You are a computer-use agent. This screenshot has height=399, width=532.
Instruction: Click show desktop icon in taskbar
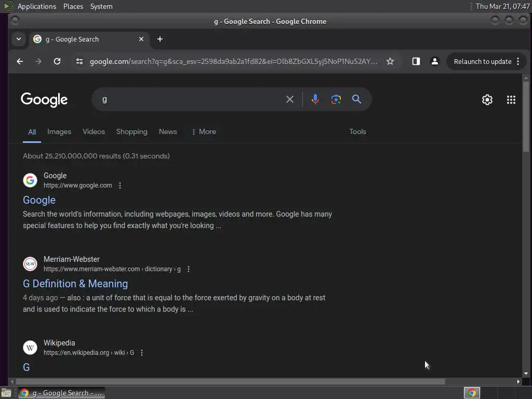click(x=6, y=393)
